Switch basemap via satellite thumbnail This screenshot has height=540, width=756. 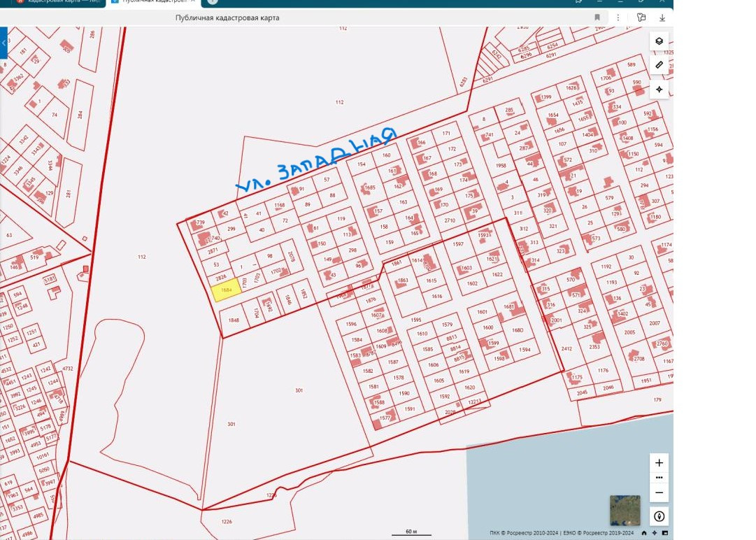coord(625,510)
